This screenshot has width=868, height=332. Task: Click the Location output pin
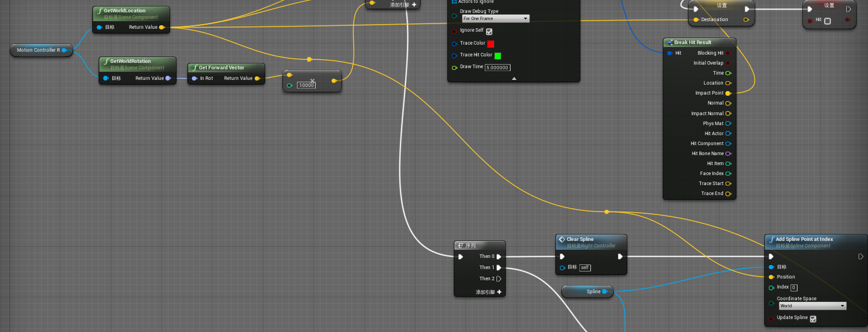coord(728,83)
